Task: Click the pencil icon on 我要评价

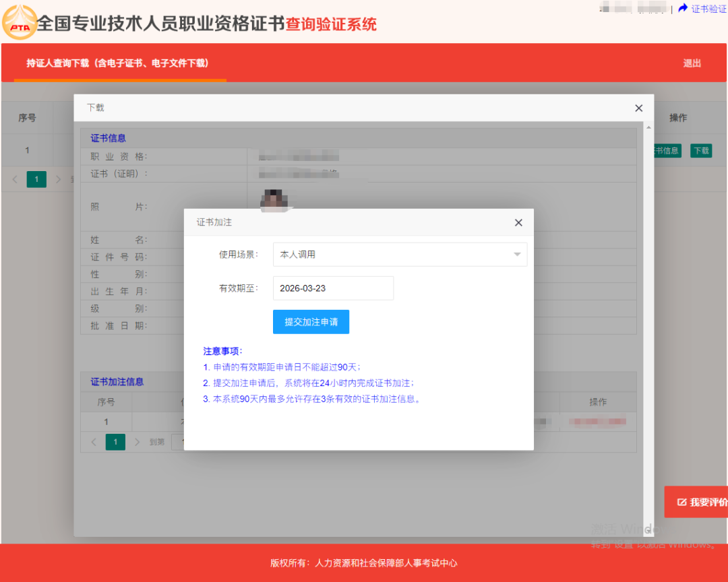Action: [x=681, y=503]
